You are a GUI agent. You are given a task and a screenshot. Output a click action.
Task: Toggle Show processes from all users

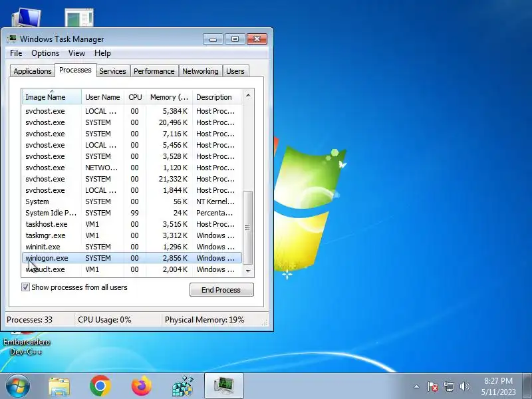[25, 287]
